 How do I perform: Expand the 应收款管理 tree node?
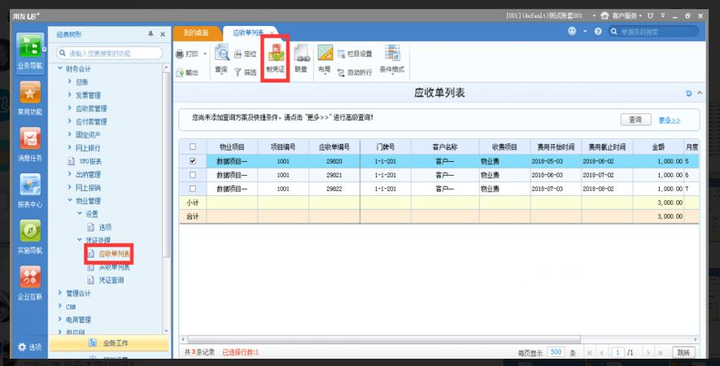pyautogui.click(x=69, y=108)
